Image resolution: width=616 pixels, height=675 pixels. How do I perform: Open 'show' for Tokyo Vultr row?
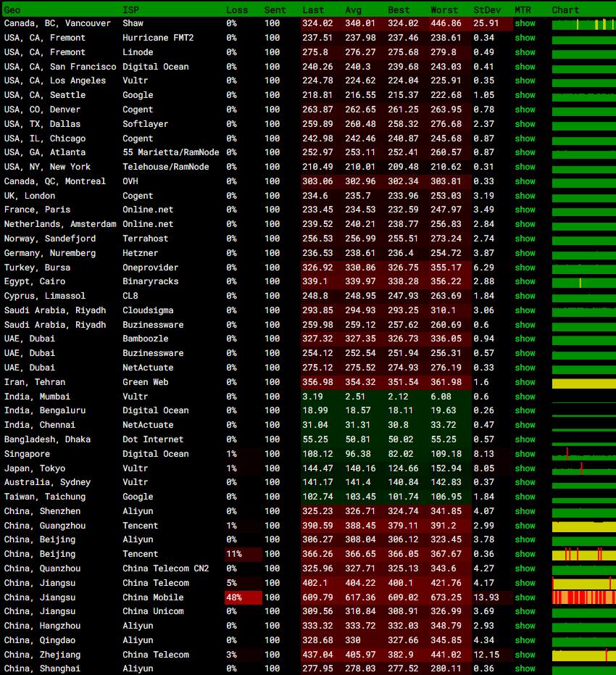tap(525, 468)
